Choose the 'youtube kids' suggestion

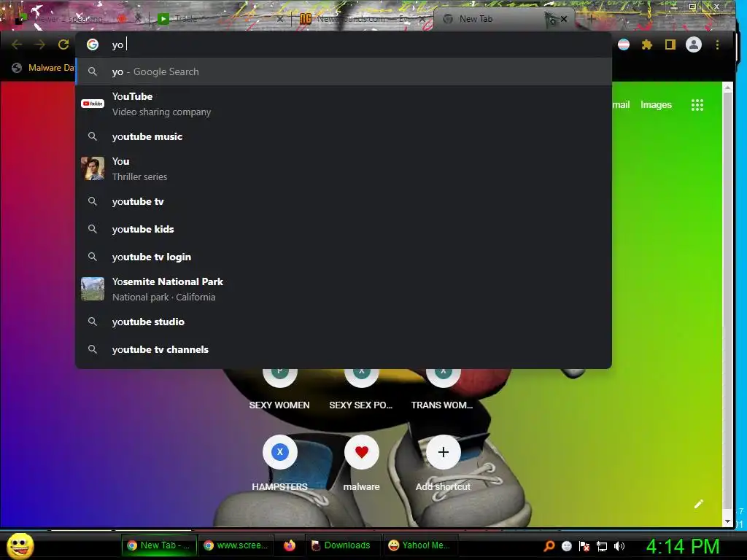click(344, 229)
